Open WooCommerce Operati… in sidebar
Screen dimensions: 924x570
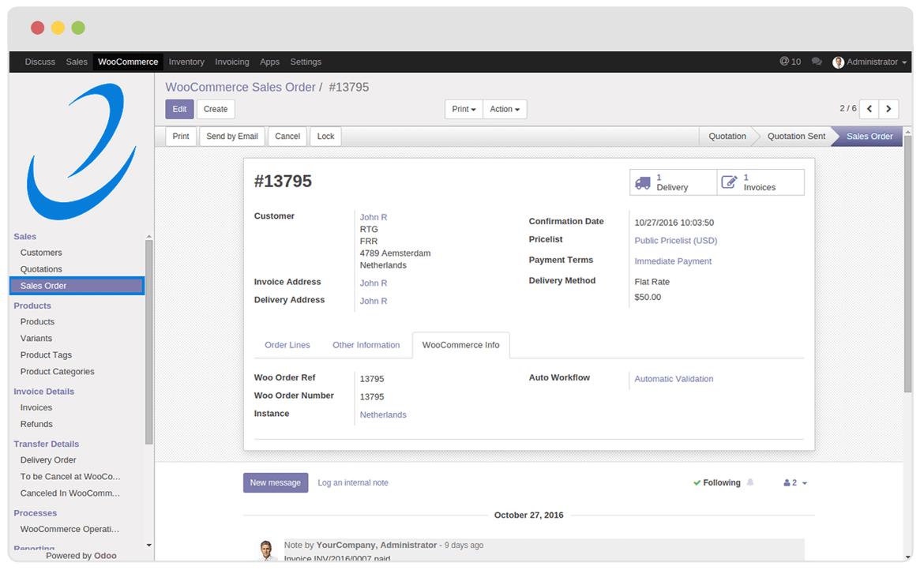(x=69, y=529)
